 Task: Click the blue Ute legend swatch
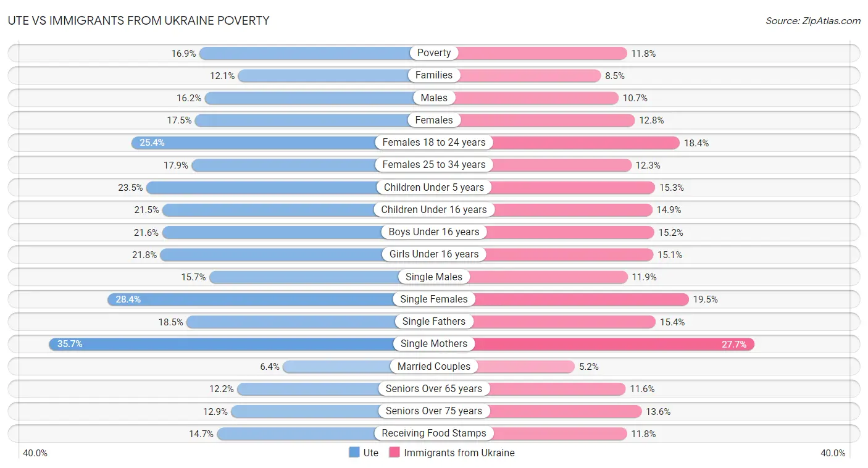click(354, 453)
